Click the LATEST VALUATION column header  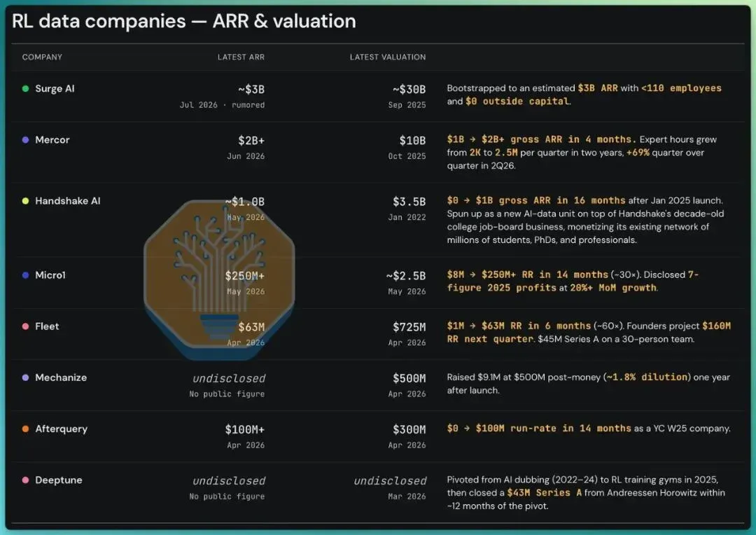coord(388,57)
